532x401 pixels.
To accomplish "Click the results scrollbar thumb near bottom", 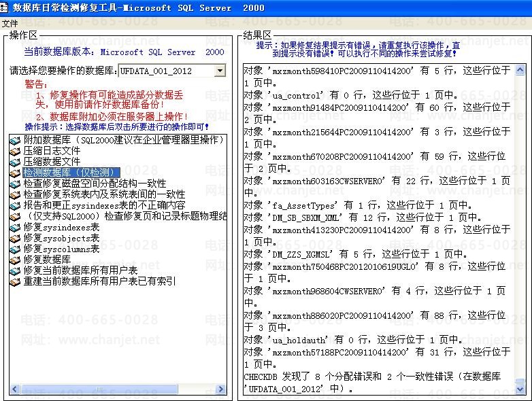I will pyautogui.click(x=520, y=381).
